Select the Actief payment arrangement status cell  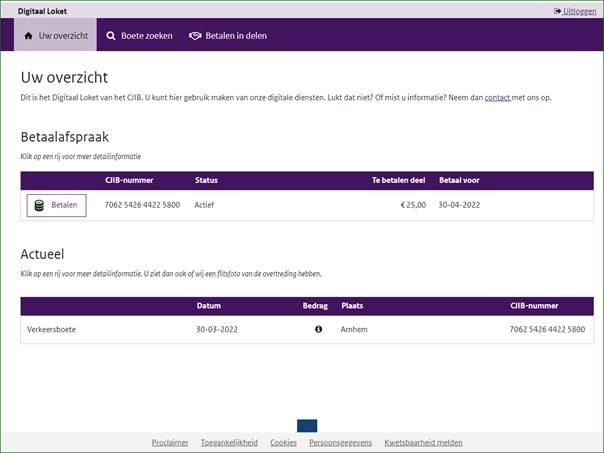click(x=204, y=205)
